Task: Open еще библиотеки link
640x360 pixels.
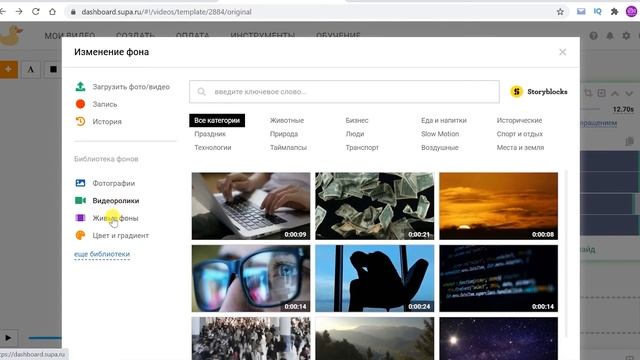Action: tap(102, 254)
